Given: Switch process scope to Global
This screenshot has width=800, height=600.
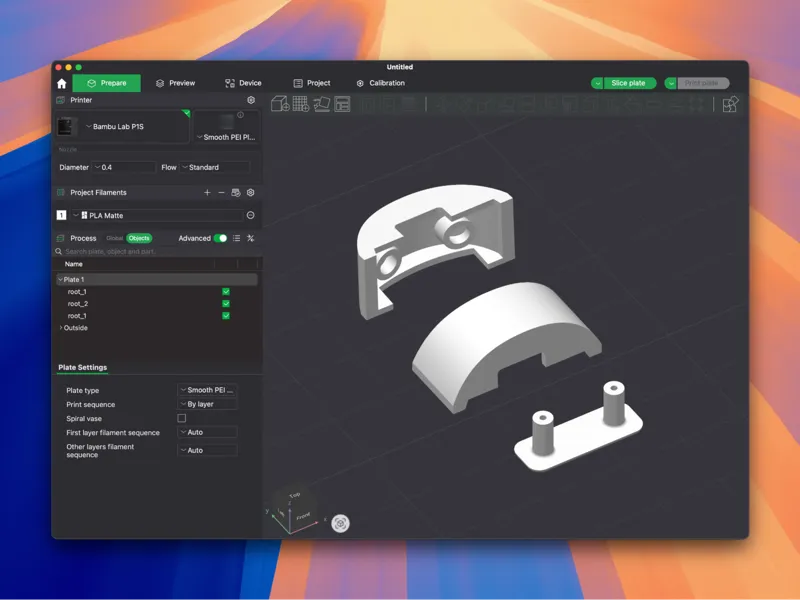Looking at the screenshot, I should click(114, 238).
